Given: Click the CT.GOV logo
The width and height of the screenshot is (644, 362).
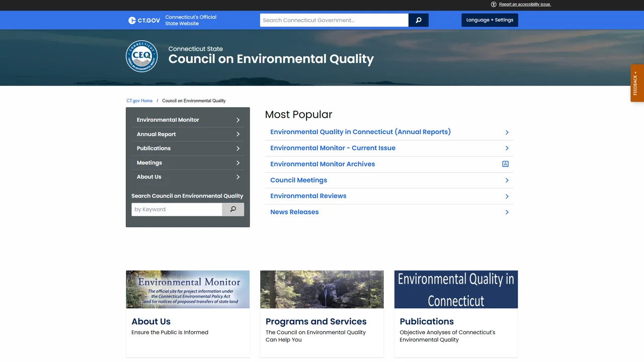Looking at the screenshot, I should coord(144,20).
